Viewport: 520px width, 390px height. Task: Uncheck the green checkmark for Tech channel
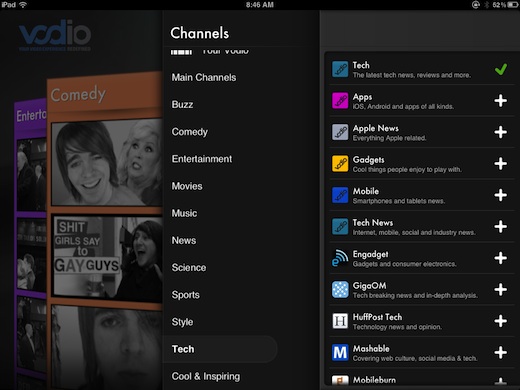coord(501,69)
